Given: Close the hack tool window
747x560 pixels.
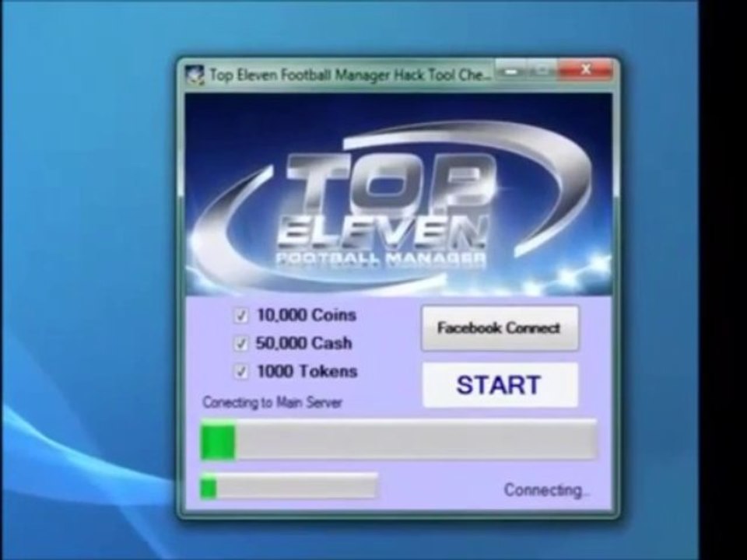Looking at the screenshot, I should click(x=585, y=70).
